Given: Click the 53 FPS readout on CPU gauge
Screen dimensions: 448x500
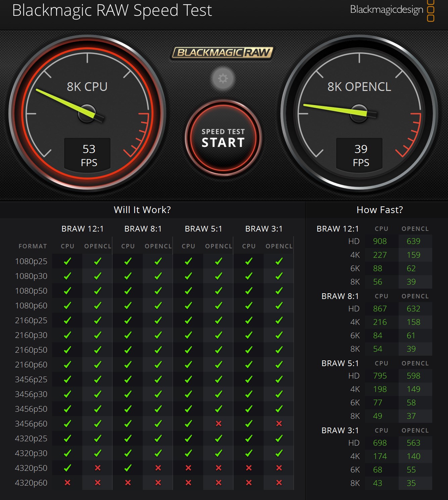Looking at the screenshot, I should (89, 155).
